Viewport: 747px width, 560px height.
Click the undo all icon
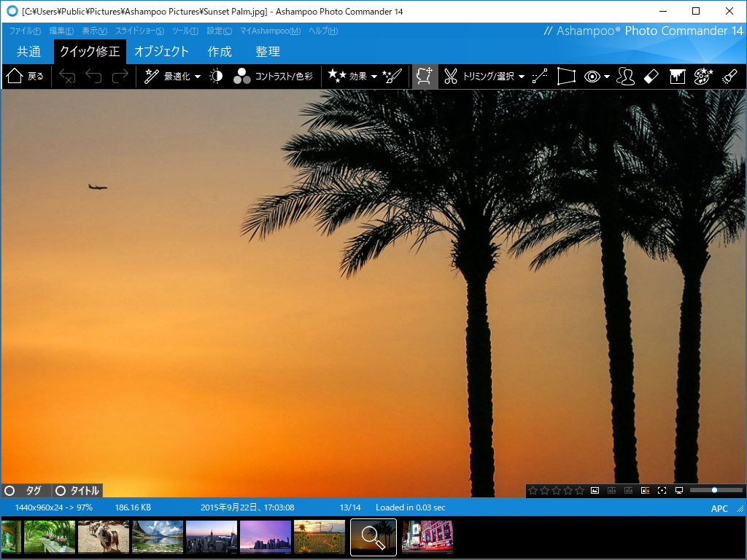[67, 76]
